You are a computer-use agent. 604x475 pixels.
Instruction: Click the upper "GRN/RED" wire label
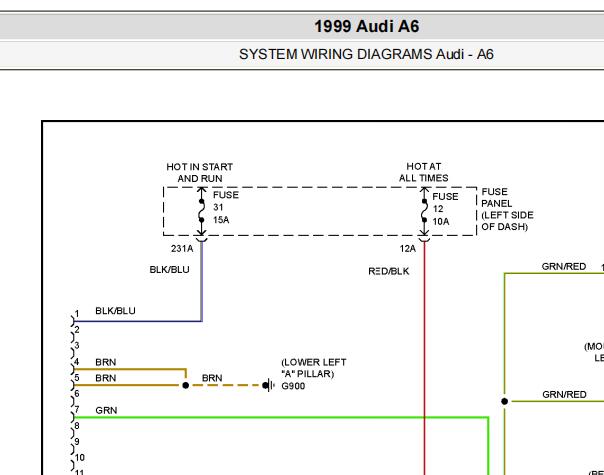(564, 267)
